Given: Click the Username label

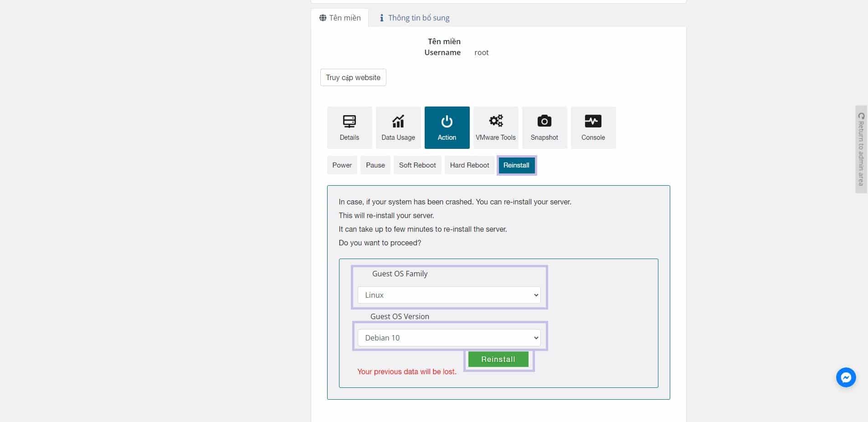Looking at the screenshot, I should click(442, 52).
